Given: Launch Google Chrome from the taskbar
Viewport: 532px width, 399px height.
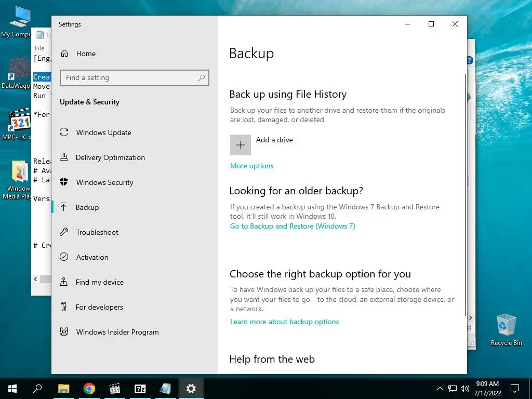Looking at the screenshot, I should (89, 389).
